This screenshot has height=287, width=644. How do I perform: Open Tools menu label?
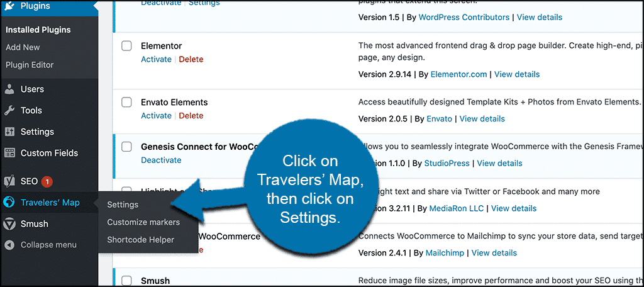pos(31,111)
